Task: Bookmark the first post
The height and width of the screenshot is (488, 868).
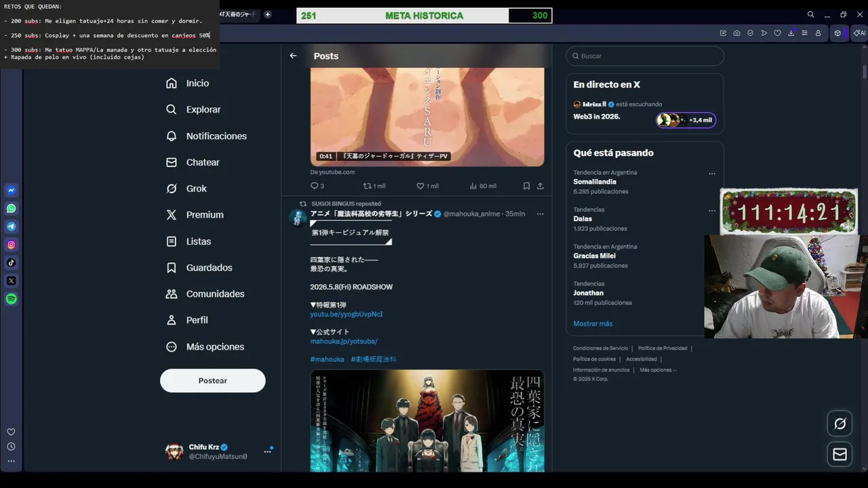Action: point(526,186)
